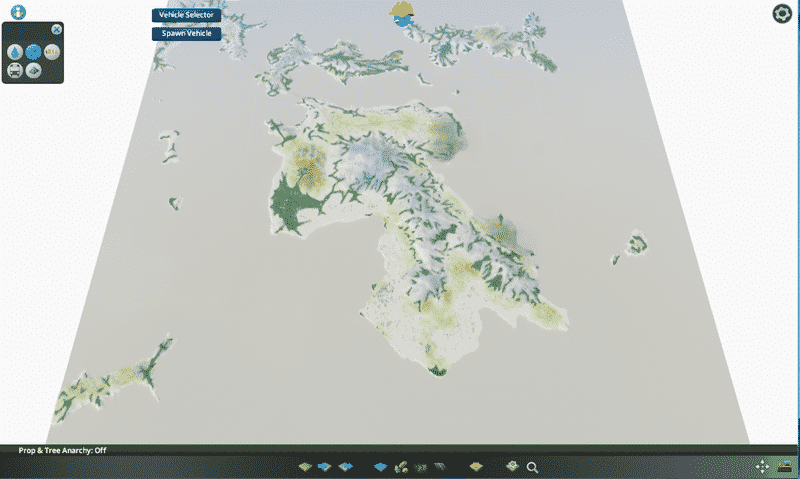Click the hard hat Chirper icon
Viewport: 800px width, 479px height.
[x=404, y=14]
